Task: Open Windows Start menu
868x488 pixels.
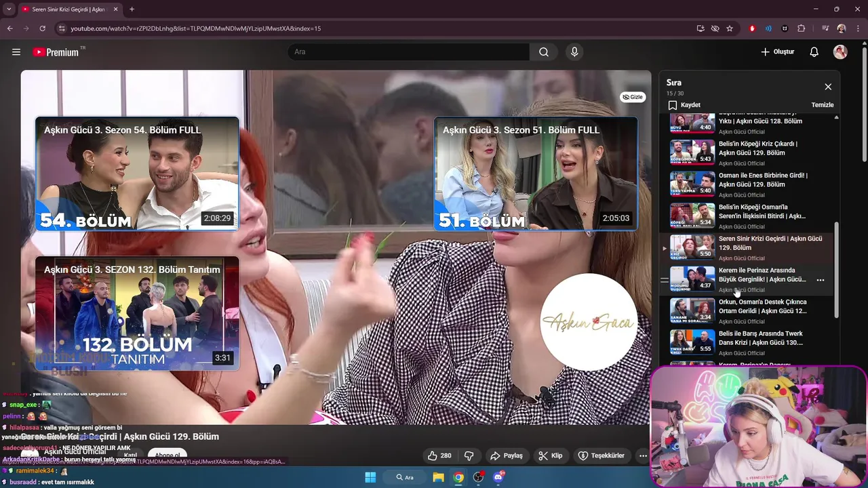Action: (x=370, y=477)
